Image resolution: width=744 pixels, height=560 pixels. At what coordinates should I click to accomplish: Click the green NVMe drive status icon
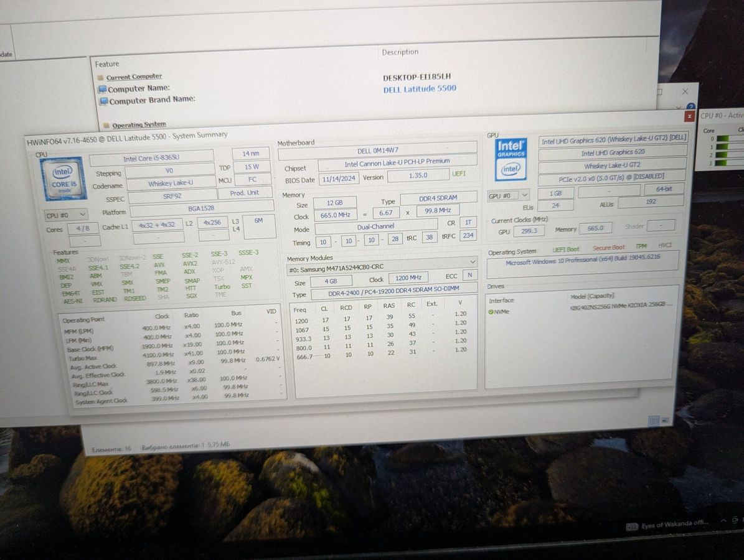click(491, 312)
